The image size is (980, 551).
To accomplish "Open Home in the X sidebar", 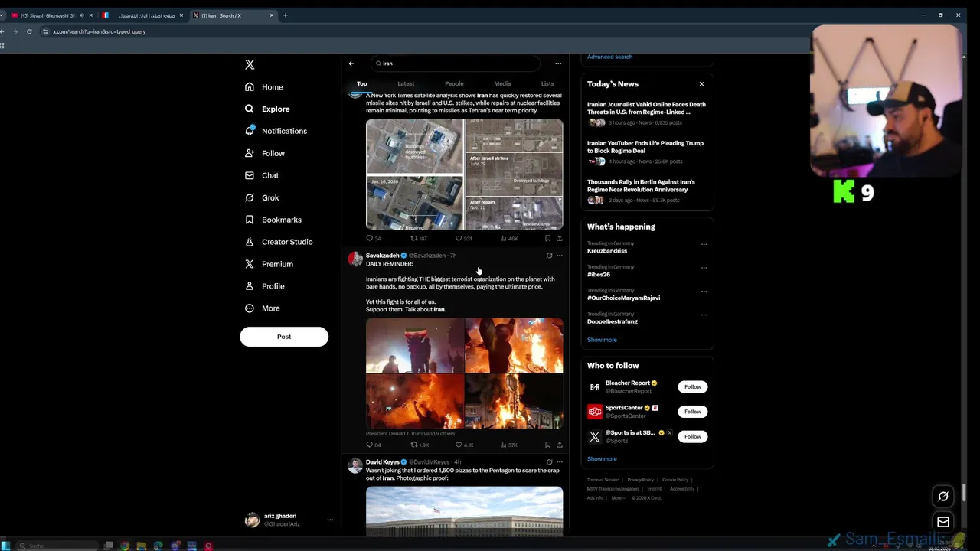I will (264, 87).
